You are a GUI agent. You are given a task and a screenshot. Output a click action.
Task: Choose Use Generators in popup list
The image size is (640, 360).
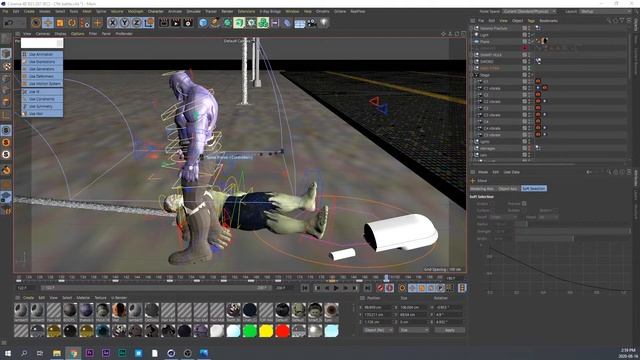click(x=42, y=69)
